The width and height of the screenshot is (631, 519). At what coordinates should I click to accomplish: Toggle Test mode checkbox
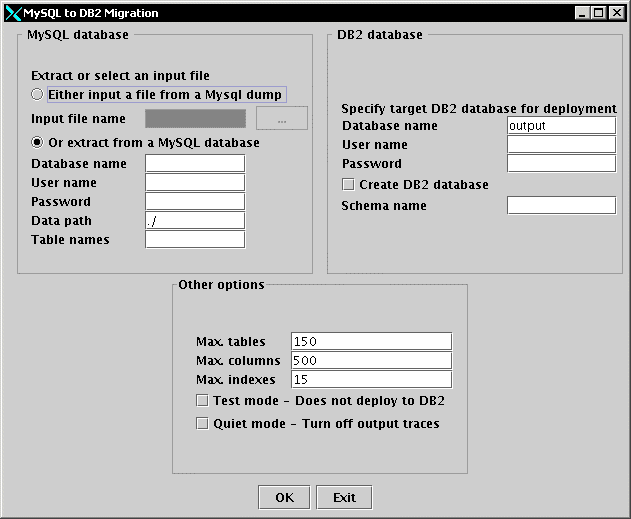tap(203, 401)
